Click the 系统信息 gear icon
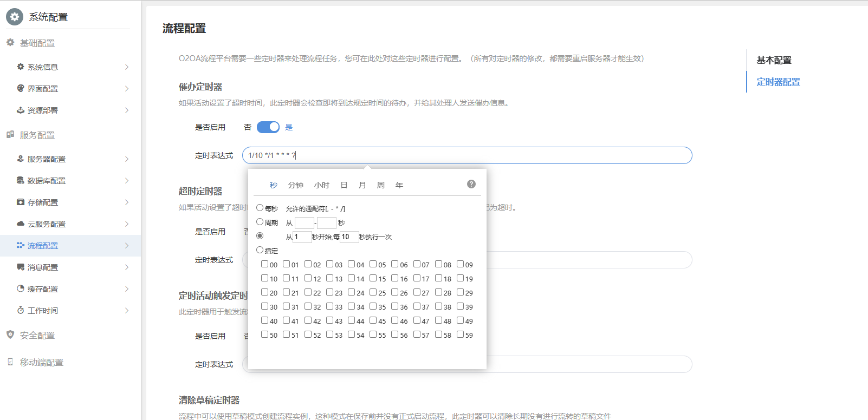 coord(21,67)
